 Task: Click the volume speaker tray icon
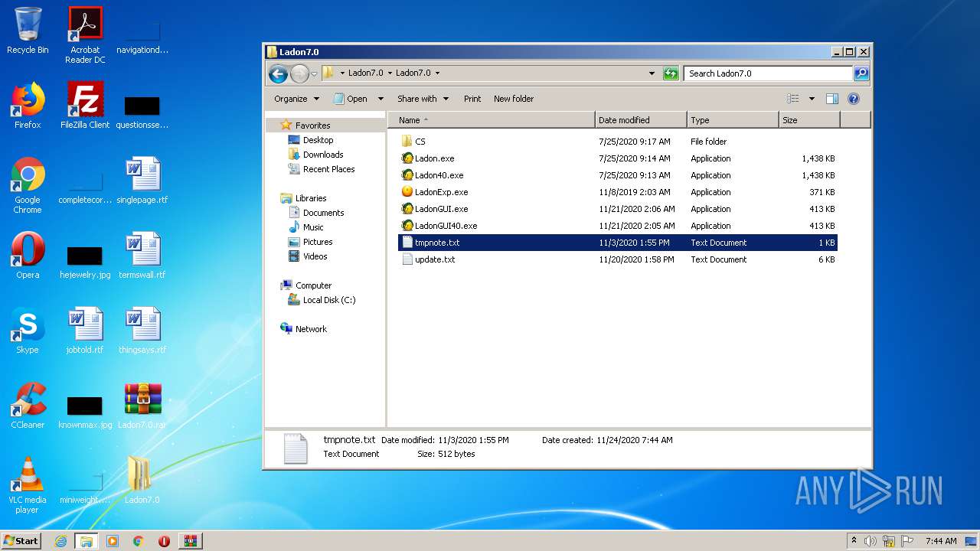click(x=871, y=541)
